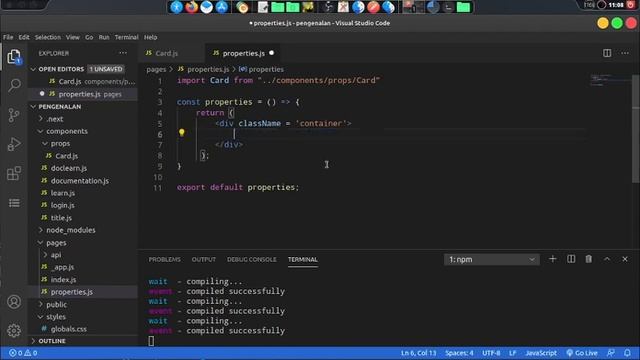
Task: Click UTF-8 encoding in status bar
Action: click(x=491, y=353)
